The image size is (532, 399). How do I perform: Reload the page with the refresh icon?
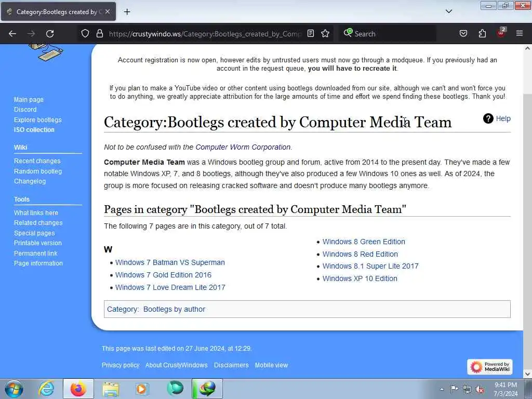pos(50,34)
